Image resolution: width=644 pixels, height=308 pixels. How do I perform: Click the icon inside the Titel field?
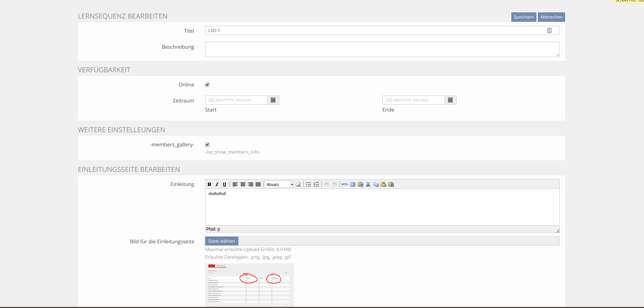click(549, 31)
